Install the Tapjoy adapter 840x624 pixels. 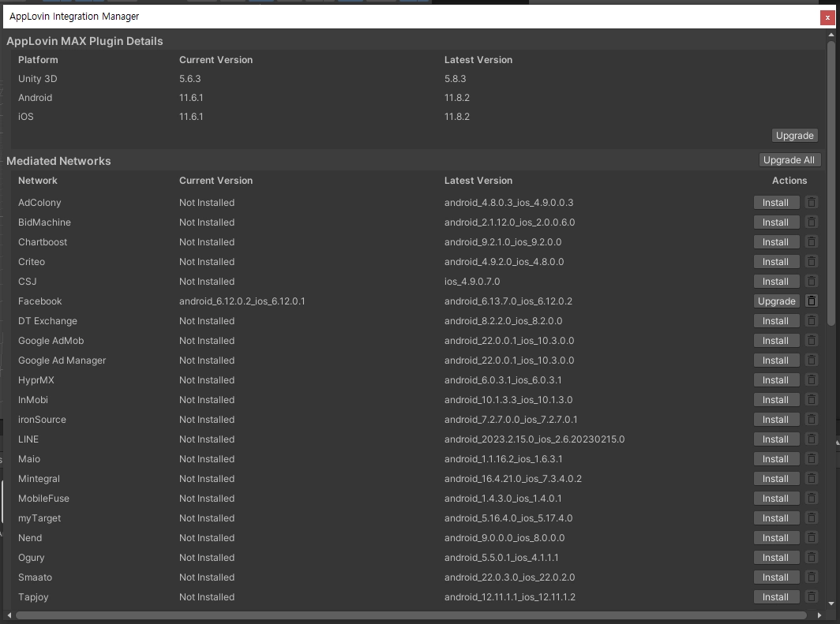(776, 596)
